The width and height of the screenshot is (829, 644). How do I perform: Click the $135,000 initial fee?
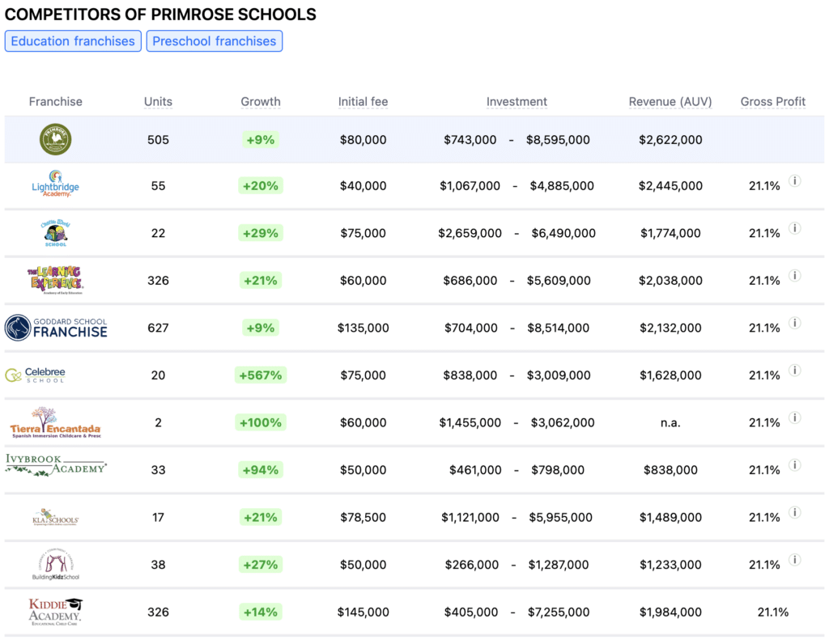(x=363, y=328)
